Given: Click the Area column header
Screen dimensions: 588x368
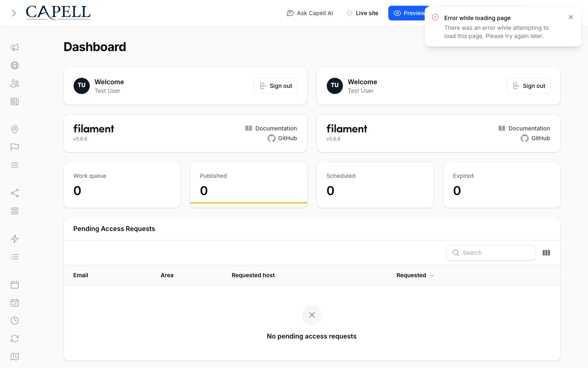Looking at the screenshot, I should [x=167, y=275].
